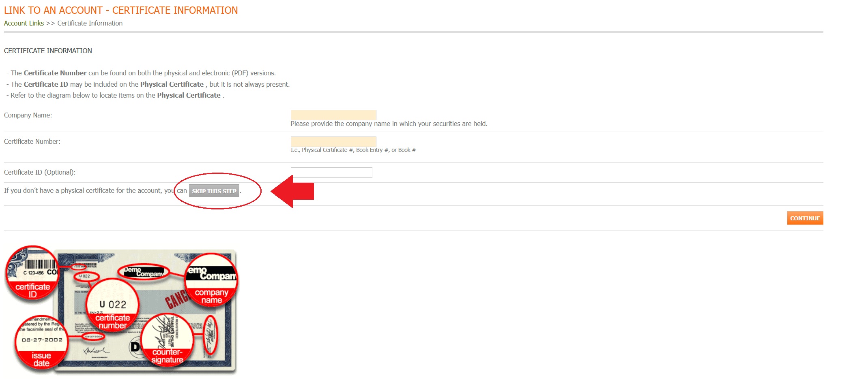Click the handwritten signature at certificate bottom left
The width and height of the screenshot is (868, 382).
click(x=96, y=350)
